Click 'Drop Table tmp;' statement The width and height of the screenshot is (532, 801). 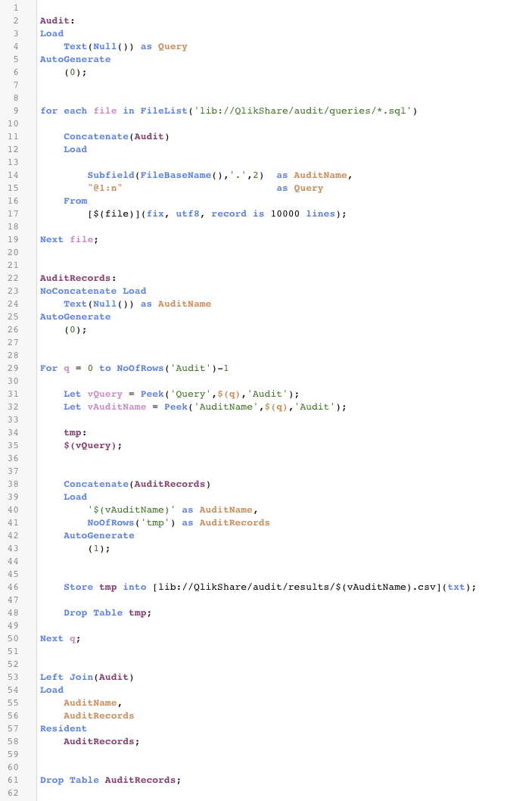107,612
